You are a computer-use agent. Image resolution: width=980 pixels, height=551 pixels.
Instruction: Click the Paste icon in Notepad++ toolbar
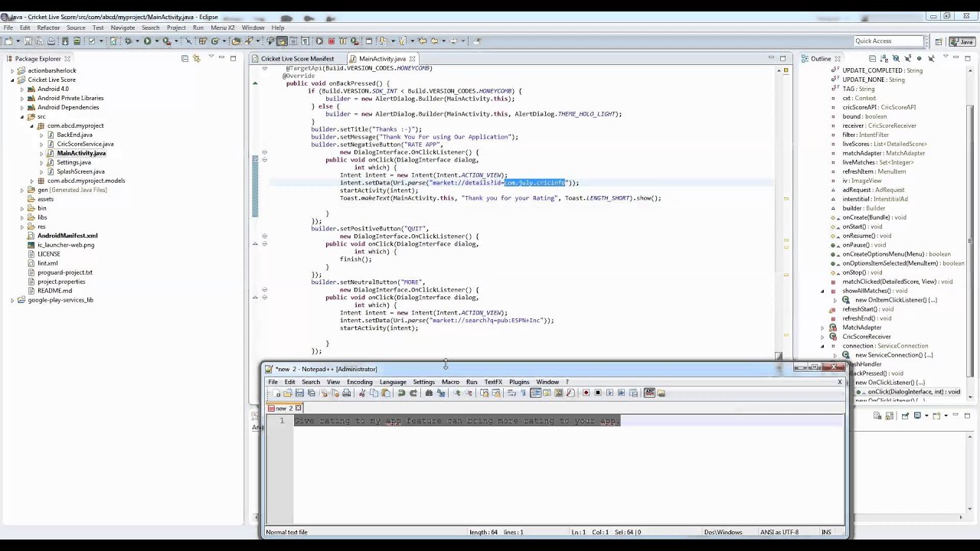coord(386,393)
